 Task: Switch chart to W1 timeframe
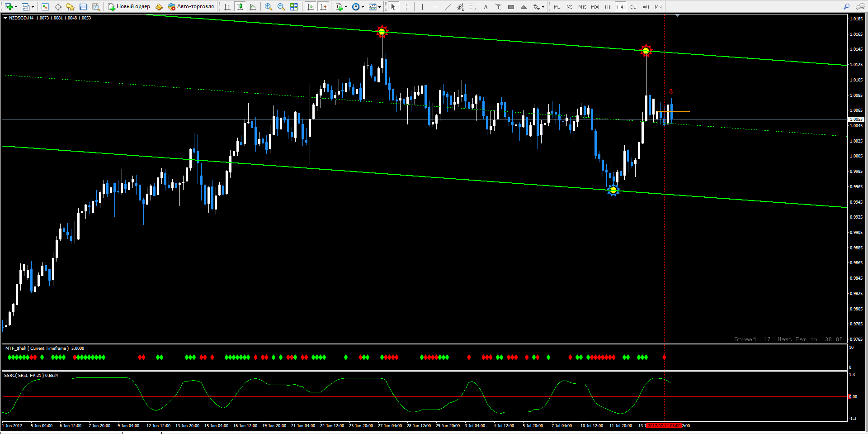[x=646, y=7]
